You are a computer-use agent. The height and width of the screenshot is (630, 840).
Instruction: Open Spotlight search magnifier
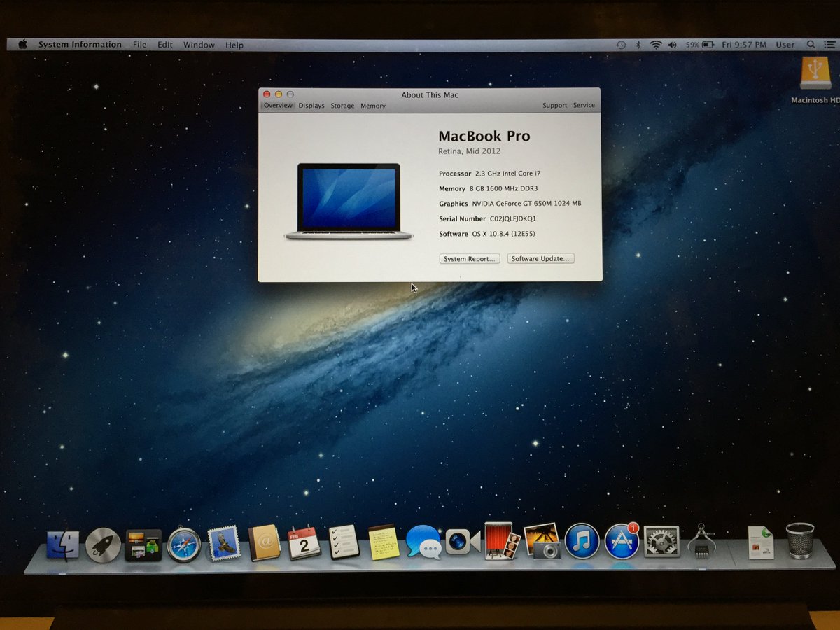point(811,45)
